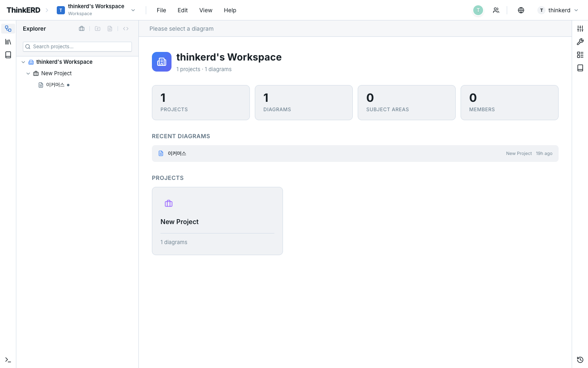Image resolution: width=588 pixels, height=368 pixels.
Task: Open the terminal console icon at bottom left
Action: [x=8, y=360]
